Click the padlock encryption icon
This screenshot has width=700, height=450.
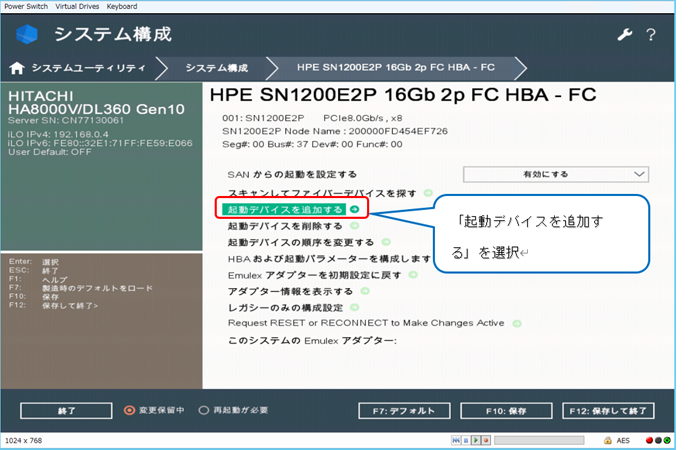coord(608,441)
